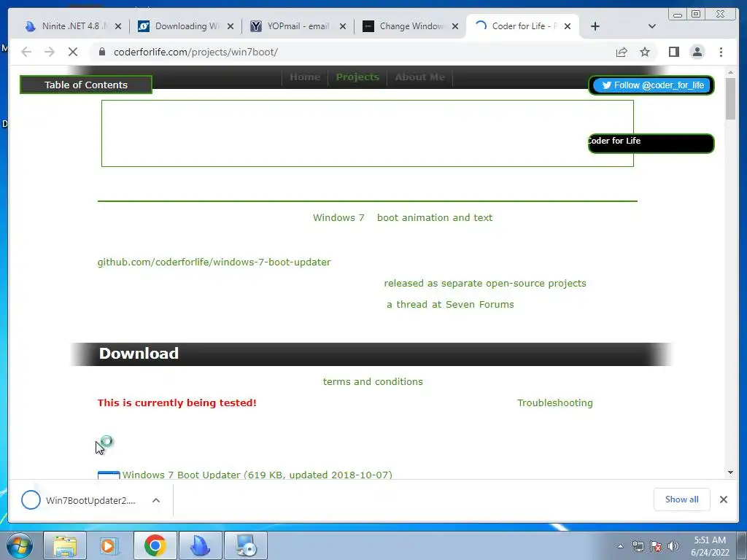Click Show all downloads button
This screenshot has height=560, width=747.
point(682,499)
